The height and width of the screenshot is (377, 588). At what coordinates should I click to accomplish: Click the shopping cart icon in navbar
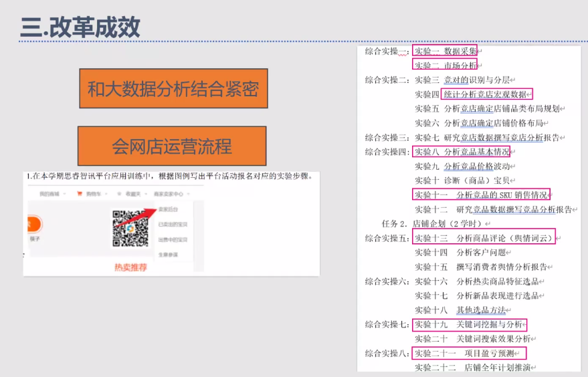pos(79,195)
